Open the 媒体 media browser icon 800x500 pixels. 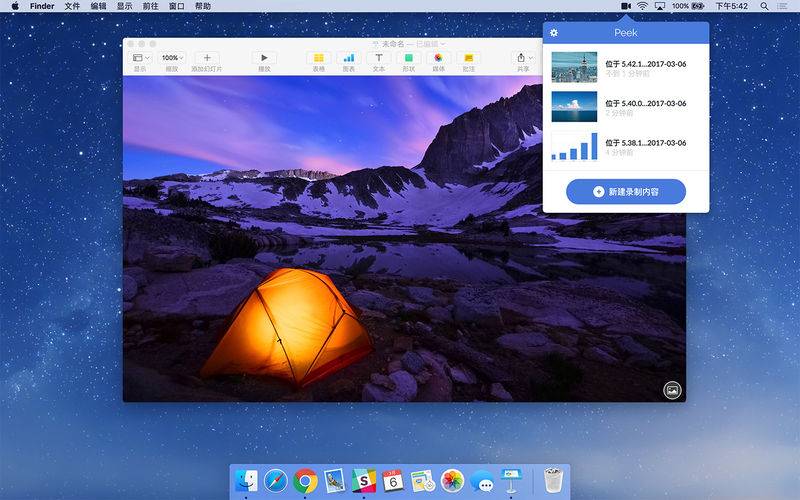[x=438, y=59]
